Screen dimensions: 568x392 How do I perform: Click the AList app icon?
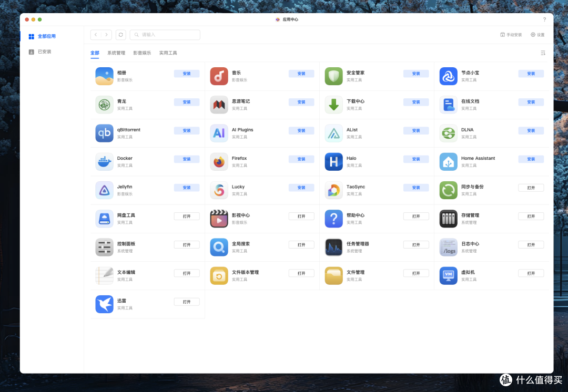pyautogui.click(x=333, y=133)
